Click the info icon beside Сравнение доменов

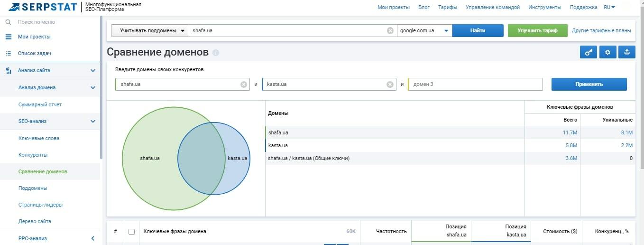216,53
